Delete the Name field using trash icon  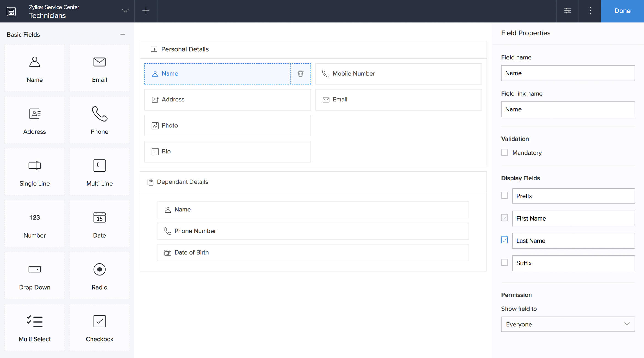pyautogui.click(x=300, y=74)
